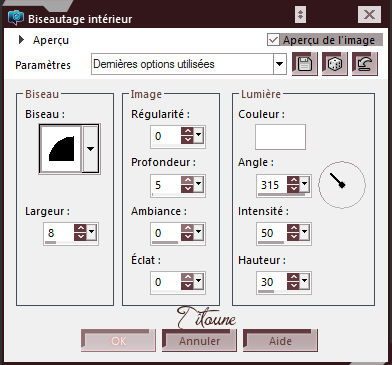The height and width of the screenshot is (365, 392).
Task: Decrease the Éclat value with down arrow
Action: pyautogui.click(x=187, y=285)
